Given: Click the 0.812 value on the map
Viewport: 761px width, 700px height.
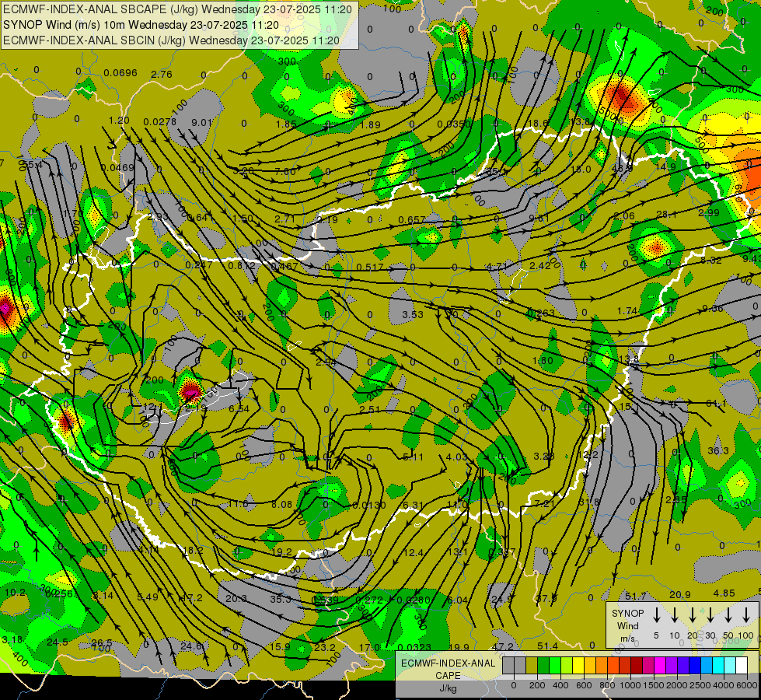Looking at the screenshot, I should click(241, 266).
